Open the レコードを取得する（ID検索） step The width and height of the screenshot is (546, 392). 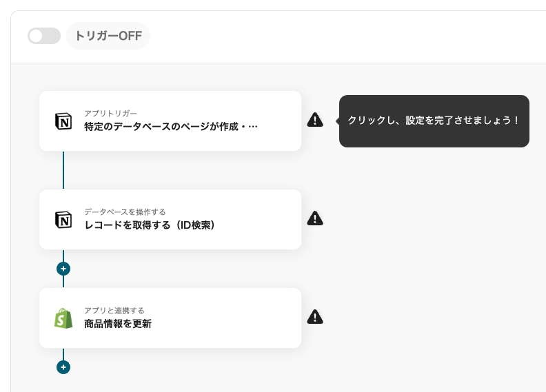tap(150, 225)
